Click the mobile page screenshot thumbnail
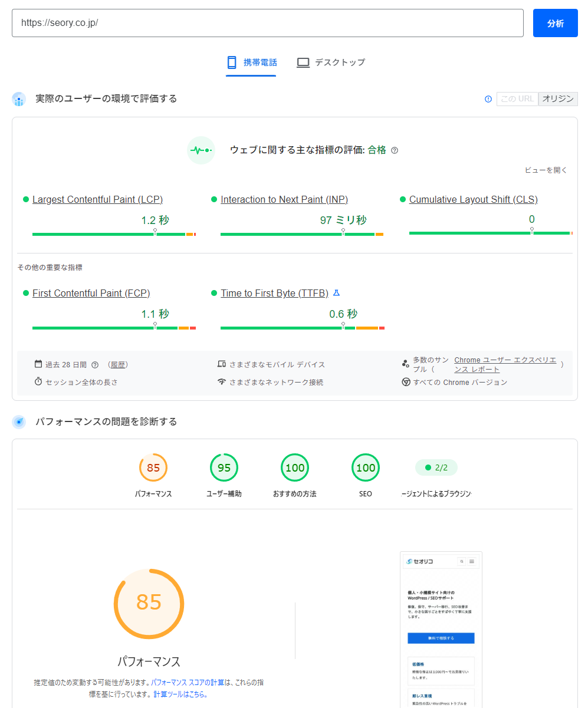This screenshot has height=708, width=588. (x=441, y=630)
